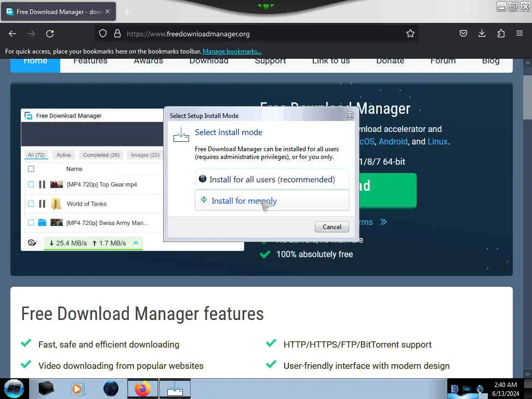The height and width of the screenshot is (399, 532).
Task: Open the Windows Start menu
Action: (x=14, y=389)
